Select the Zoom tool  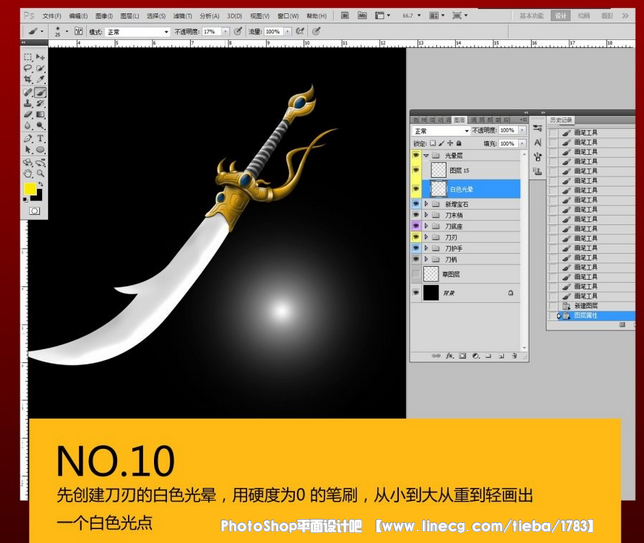(40, 173)
